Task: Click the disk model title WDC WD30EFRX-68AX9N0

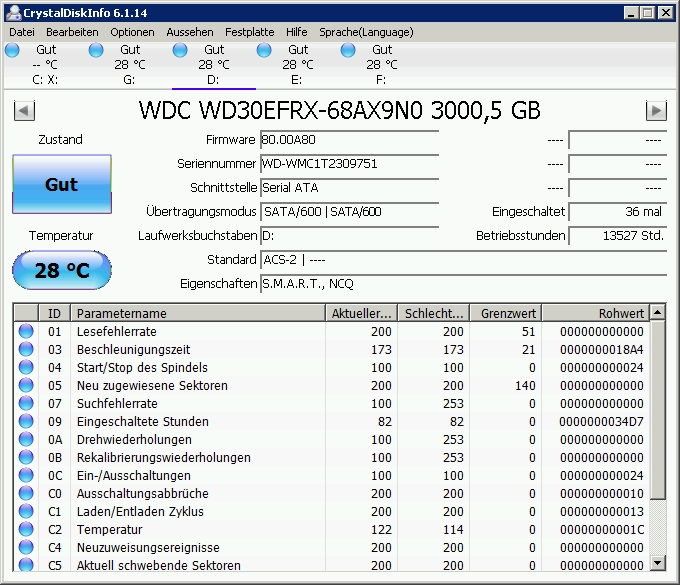Action: coord(281,110)
